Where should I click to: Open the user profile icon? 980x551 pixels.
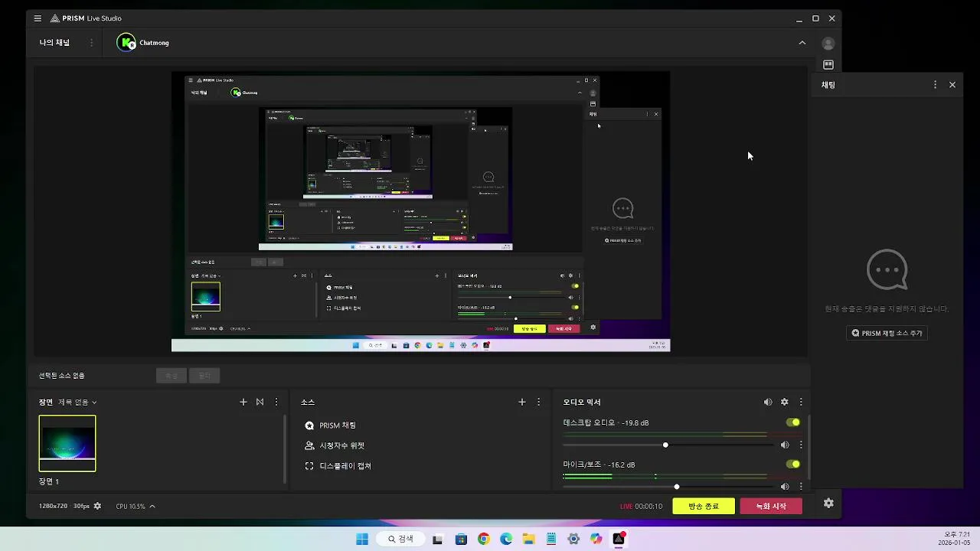click(x=828, y=44)
